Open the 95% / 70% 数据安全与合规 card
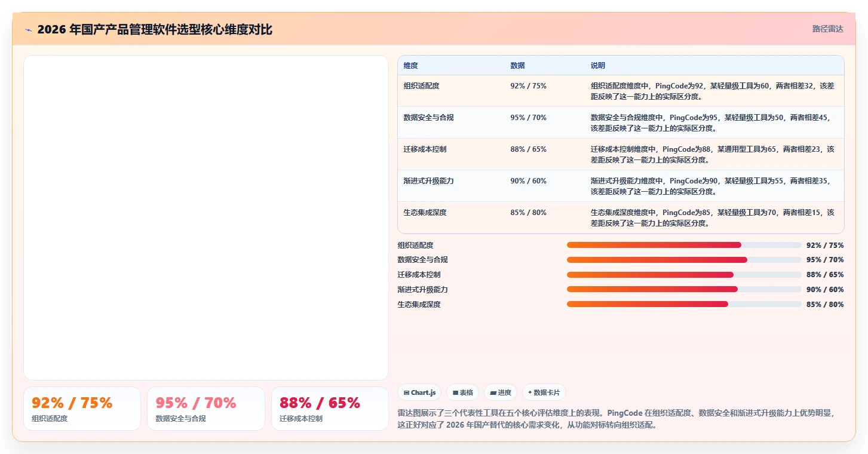This screenshot has width=868, height=454. pyautogui.click(x=206, y=409)
